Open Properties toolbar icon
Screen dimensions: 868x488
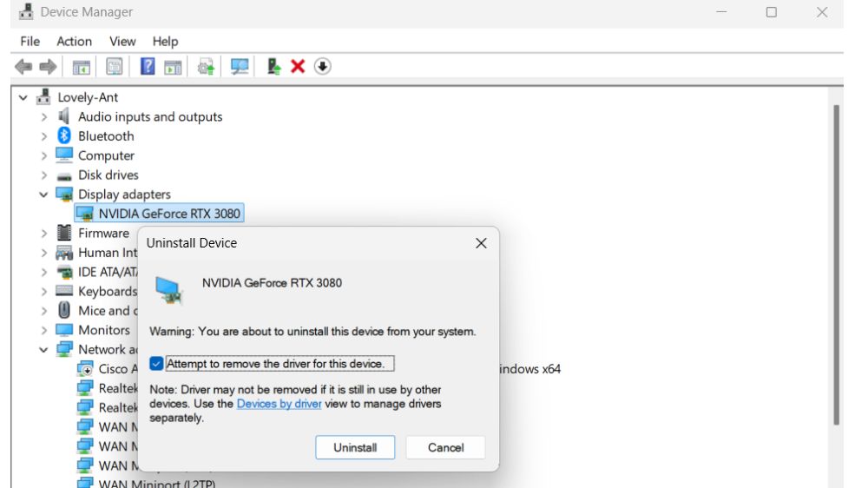114,67
